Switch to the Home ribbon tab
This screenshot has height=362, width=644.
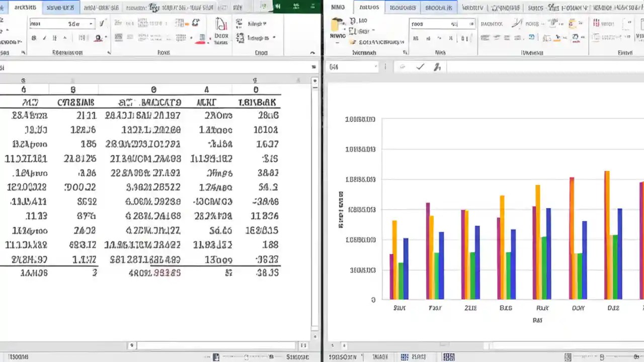25,7
